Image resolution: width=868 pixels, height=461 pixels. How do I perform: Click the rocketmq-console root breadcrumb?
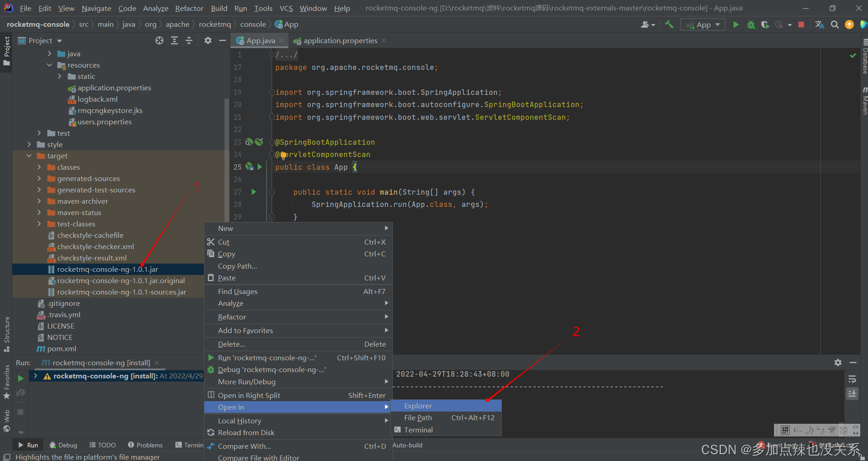38,25
